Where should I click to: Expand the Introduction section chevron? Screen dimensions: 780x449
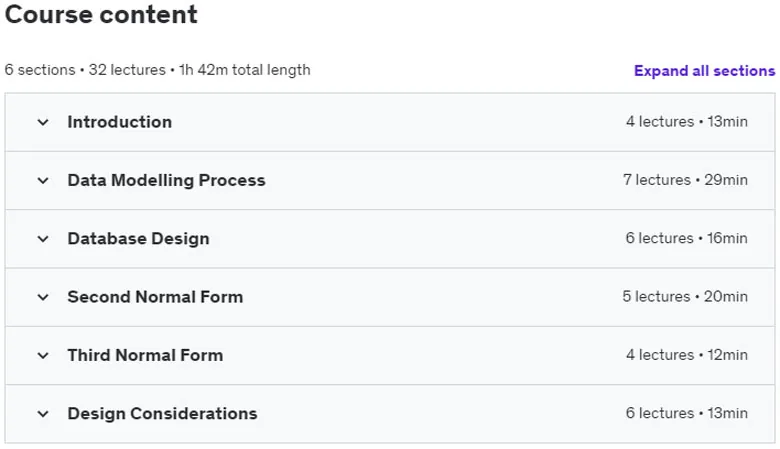[x=43, y=122]
